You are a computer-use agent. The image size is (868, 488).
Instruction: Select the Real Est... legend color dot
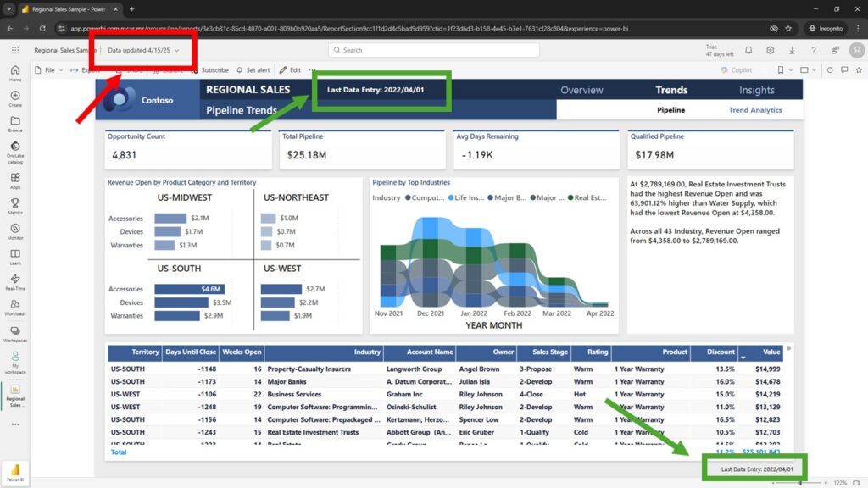[x=570, y=197]
